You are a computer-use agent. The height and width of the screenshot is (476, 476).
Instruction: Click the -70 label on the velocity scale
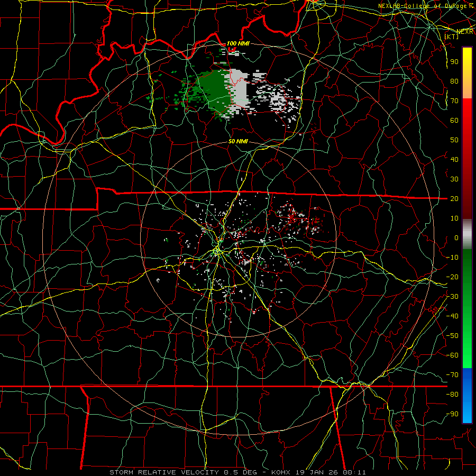point(452,375)
